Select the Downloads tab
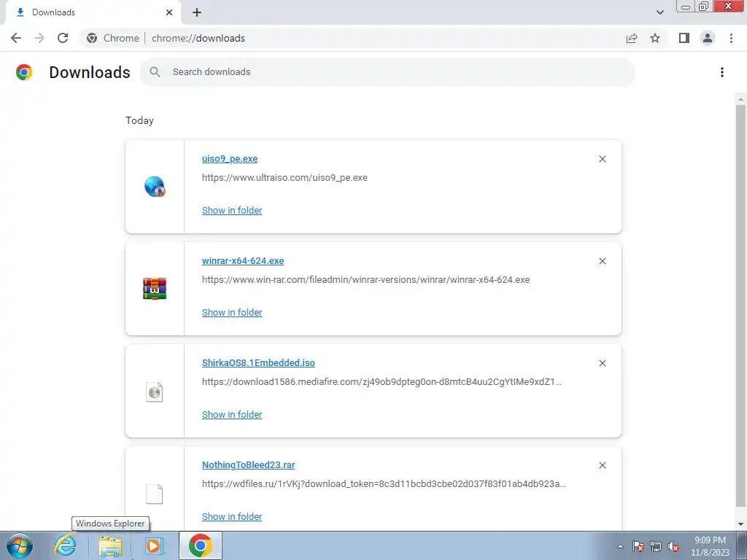The height and width of the screenshot is (560, 747). (93, 12)
